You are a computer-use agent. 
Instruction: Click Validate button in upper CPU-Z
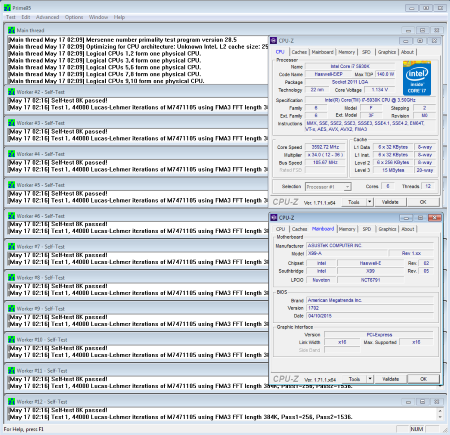390,202
